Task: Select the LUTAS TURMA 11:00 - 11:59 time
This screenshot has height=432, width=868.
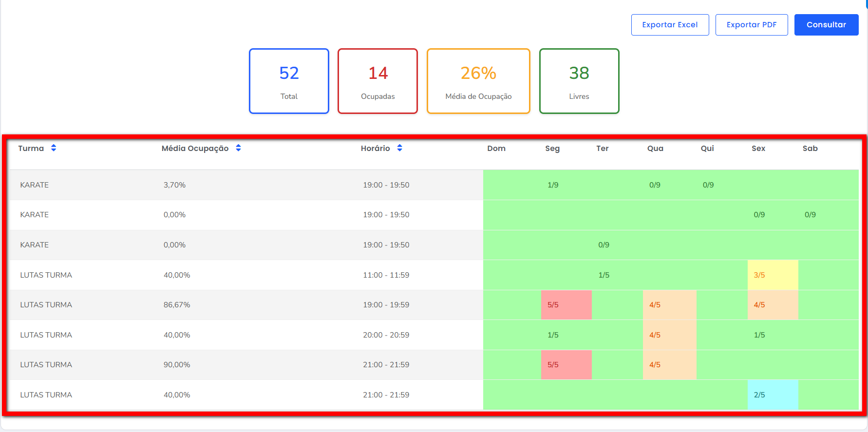Action: pyautogui.click(x=386, y=275)
